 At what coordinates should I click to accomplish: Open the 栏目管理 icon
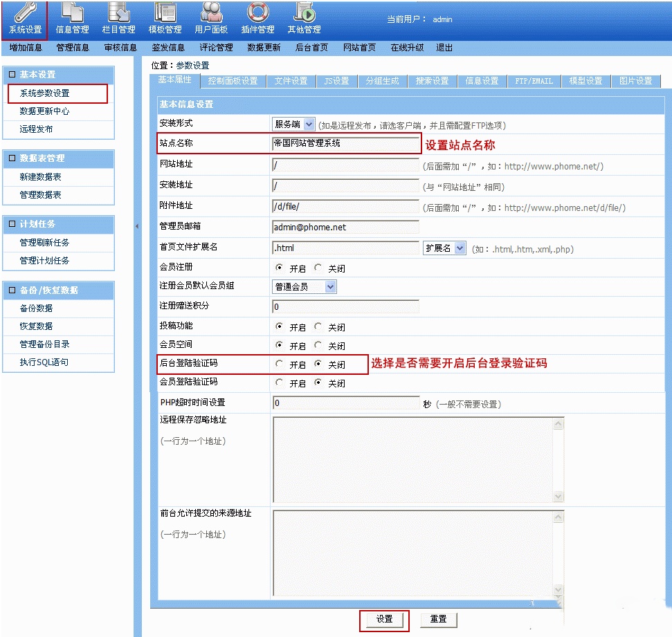click(118, 13)
